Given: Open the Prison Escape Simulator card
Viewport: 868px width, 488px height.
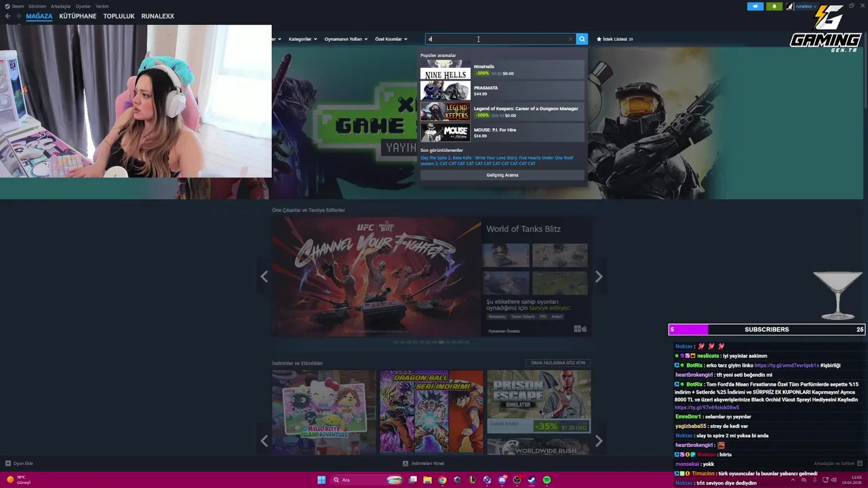Looking at the screenshot, I should [x=539, y=402].
